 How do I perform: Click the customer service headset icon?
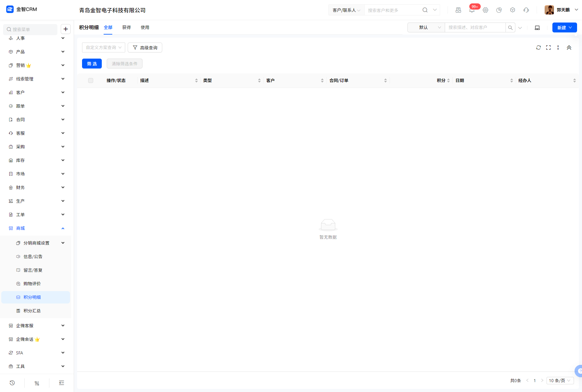[x=526, y=10]
